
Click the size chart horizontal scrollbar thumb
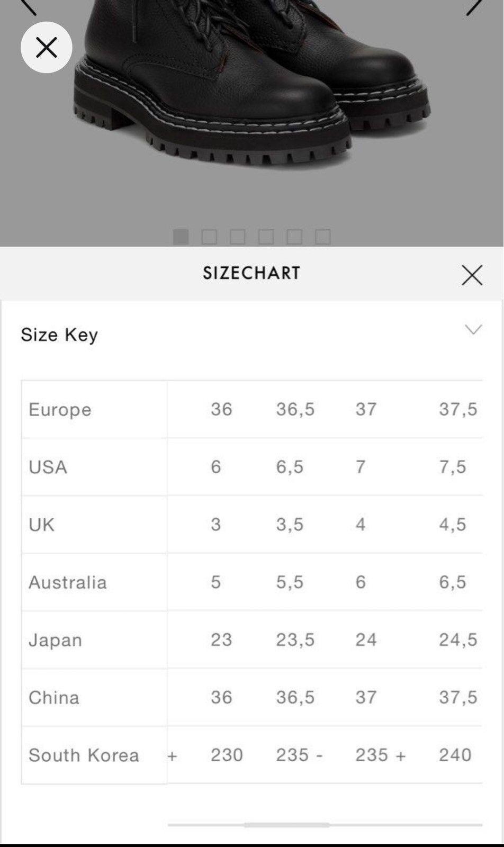286,825
